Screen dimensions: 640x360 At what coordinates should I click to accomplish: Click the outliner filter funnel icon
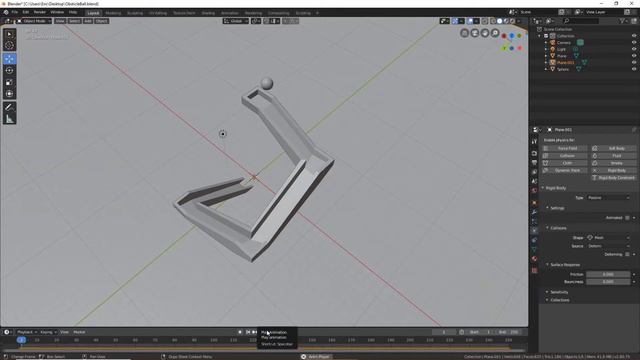(x=623, y=21)
